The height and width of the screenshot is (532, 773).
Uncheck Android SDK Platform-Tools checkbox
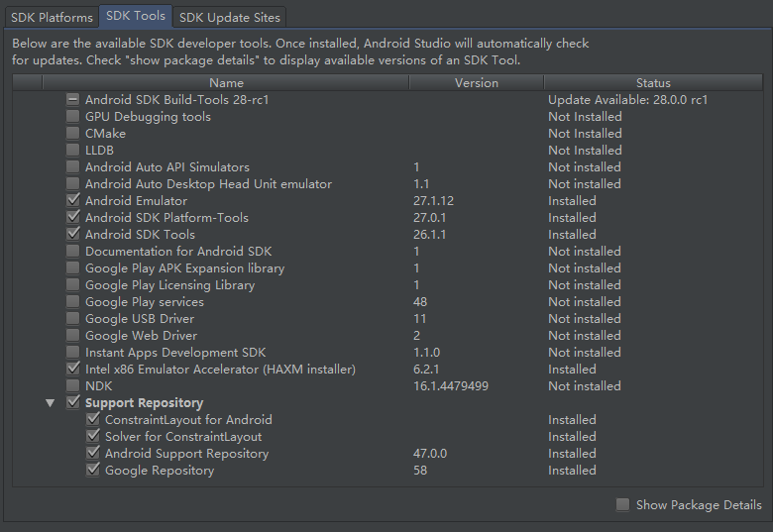tap(73, 217)
